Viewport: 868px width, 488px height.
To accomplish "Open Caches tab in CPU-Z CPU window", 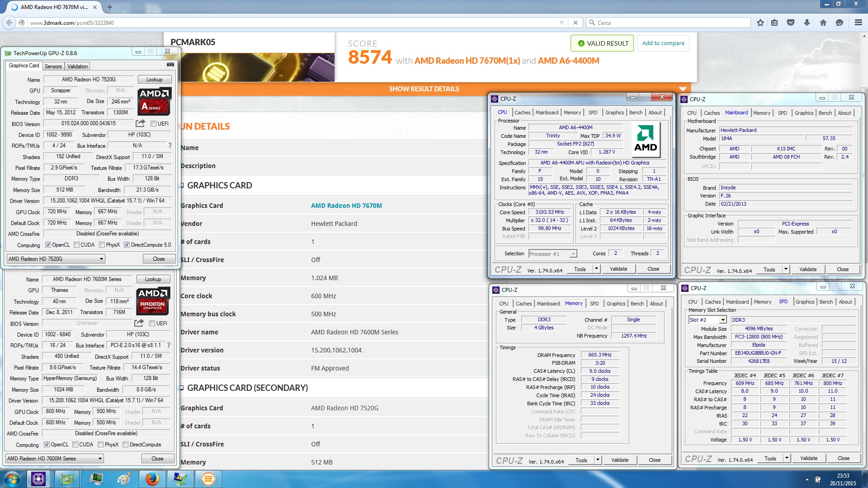I will pos(522,113).
